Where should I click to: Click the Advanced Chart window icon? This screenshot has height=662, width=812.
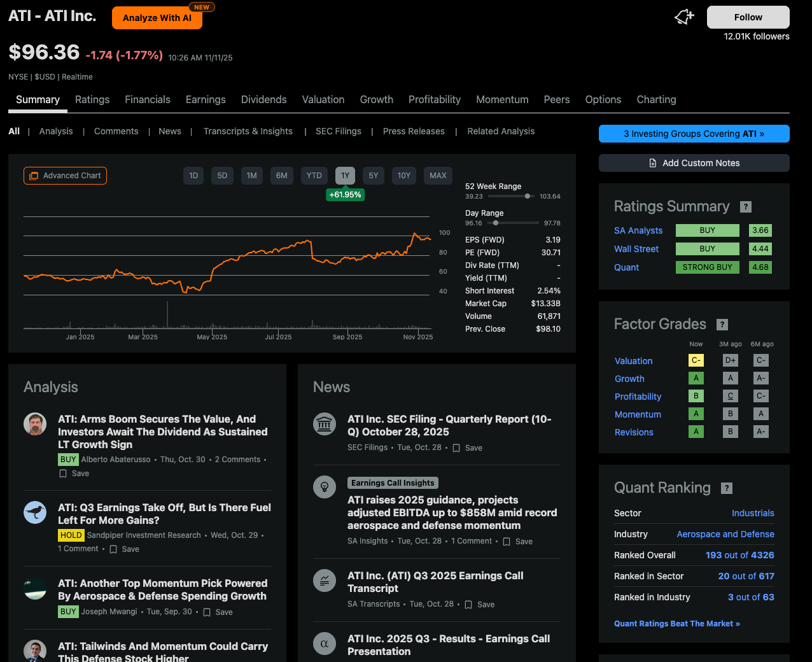point(34,176)
